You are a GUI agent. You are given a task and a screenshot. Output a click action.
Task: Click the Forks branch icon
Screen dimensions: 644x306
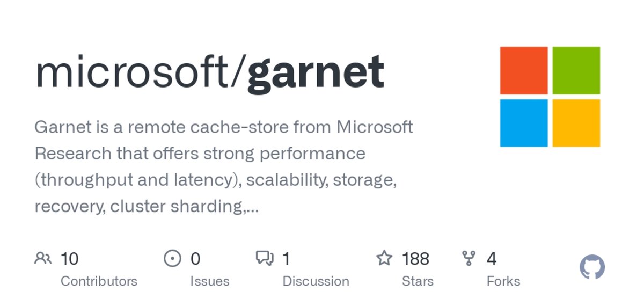pos(469,259)
